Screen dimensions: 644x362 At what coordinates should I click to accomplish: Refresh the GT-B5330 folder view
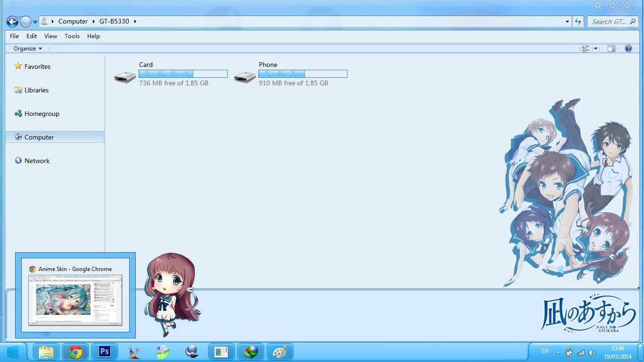(x=578, y=22)
